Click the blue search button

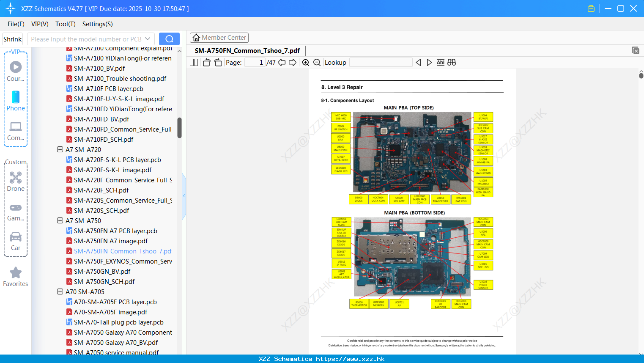[169, 39]
